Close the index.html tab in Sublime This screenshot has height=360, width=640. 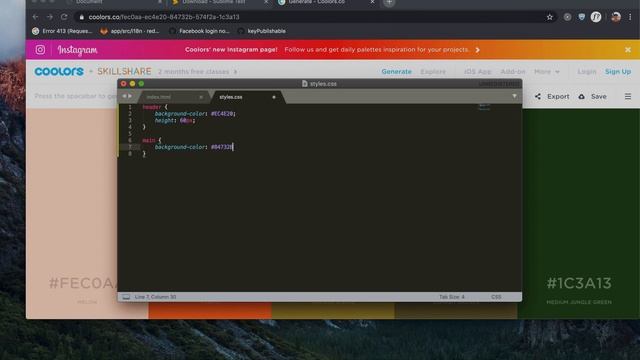pos(201,97)
